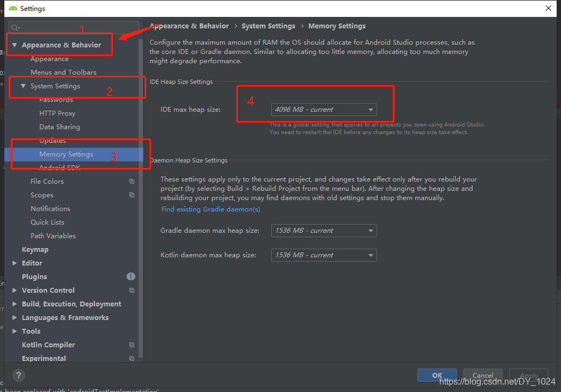This screenshot has height=392, width=561.
Task: Select the Appearance settings page
Action: [49, 59]
